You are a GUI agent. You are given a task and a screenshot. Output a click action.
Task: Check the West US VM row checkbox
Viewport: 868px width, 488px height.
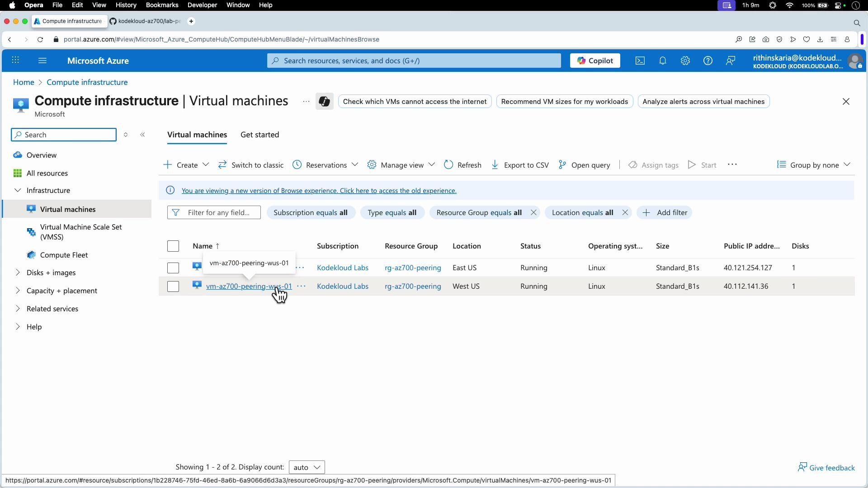173,286
